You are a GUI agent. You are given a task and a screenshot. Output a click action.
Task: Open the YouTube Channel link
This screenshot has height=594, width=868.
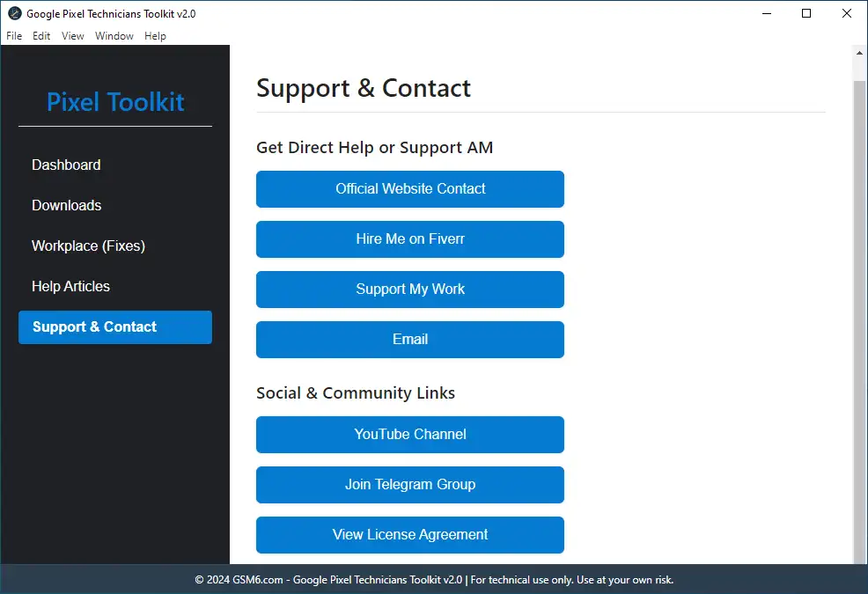409,434
